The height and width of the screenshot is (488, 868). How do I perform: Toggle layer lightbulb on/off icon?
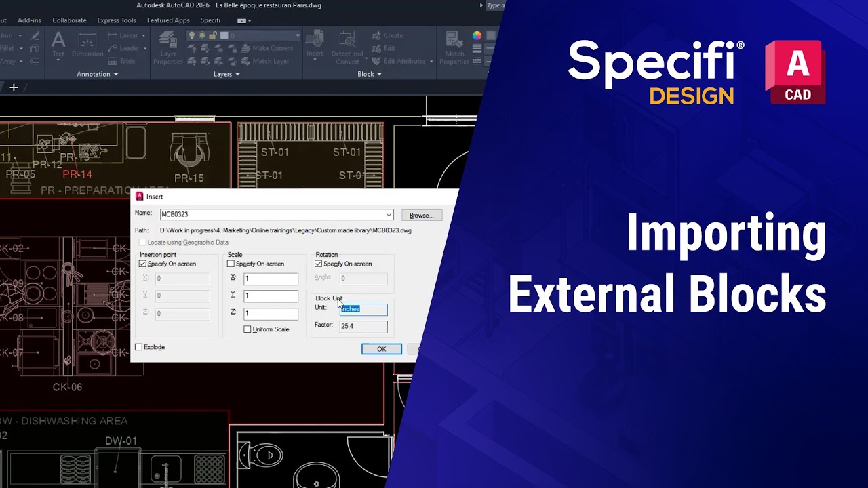192,35
